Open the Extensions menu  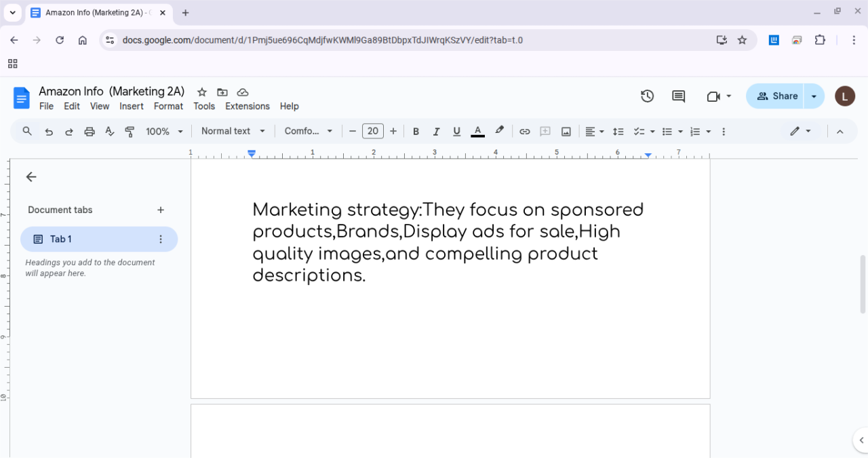[248, 107]
